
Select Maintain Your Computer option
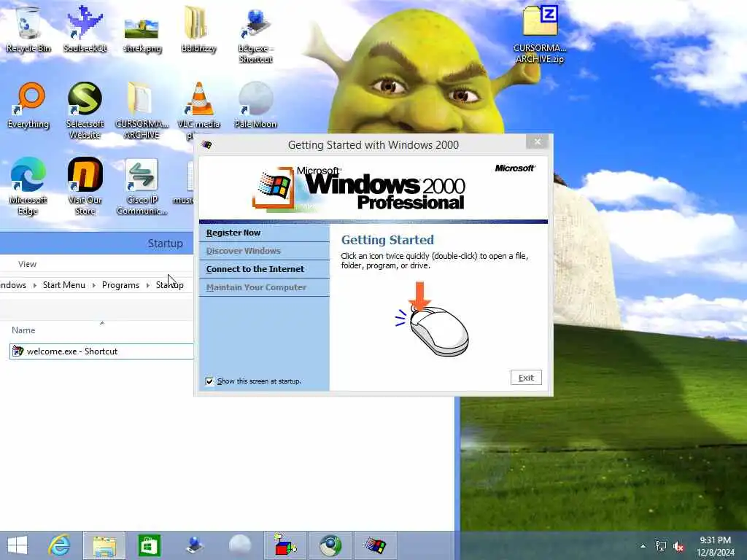264,287
